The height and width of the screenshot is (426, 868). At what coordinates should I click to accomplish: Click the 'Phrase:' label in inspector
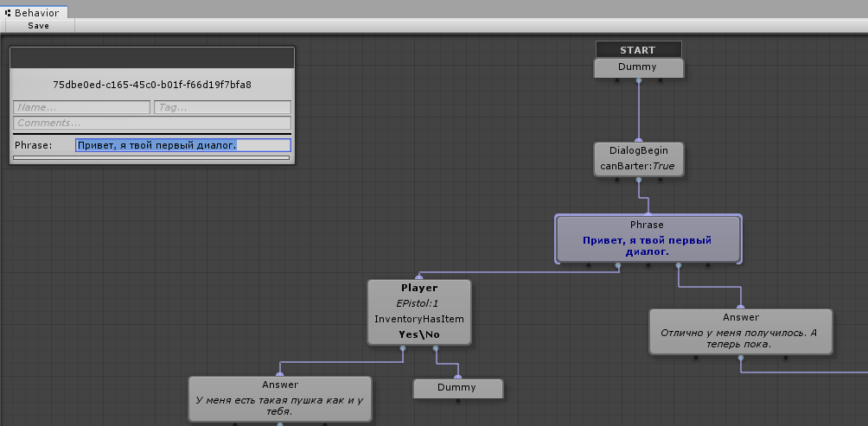pyautogui.click(x=33, y=145)
